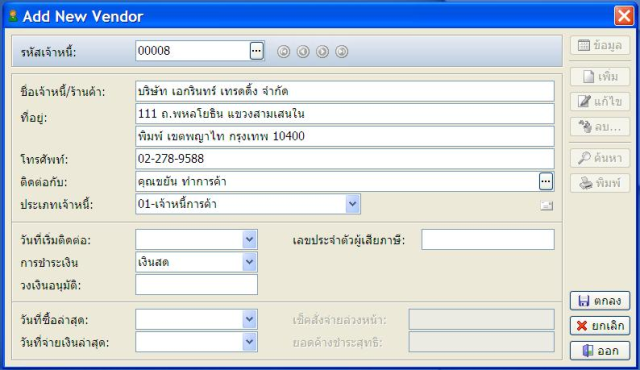Close the Add New Vendor window

click(624, 16)
